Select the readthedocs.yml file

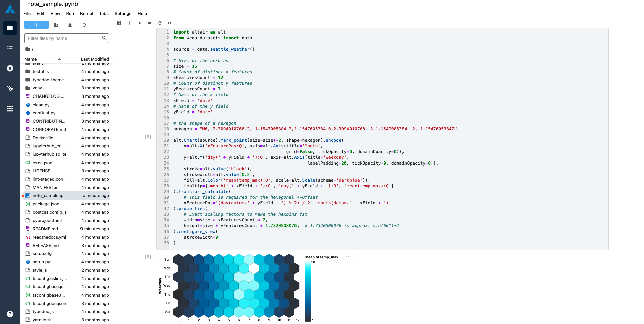click(x=67, y=237)
